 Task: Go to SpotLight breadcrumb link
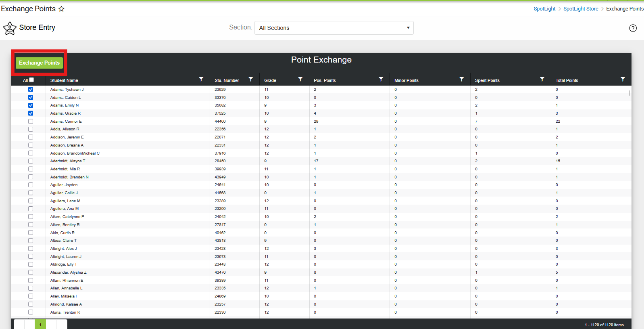click(544, 9)
